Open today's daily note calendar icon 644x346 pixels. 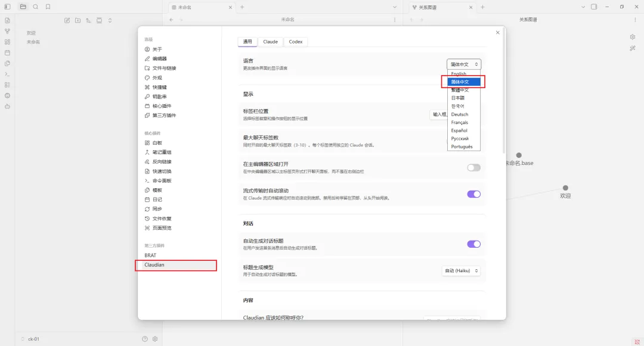pos(7,52)
